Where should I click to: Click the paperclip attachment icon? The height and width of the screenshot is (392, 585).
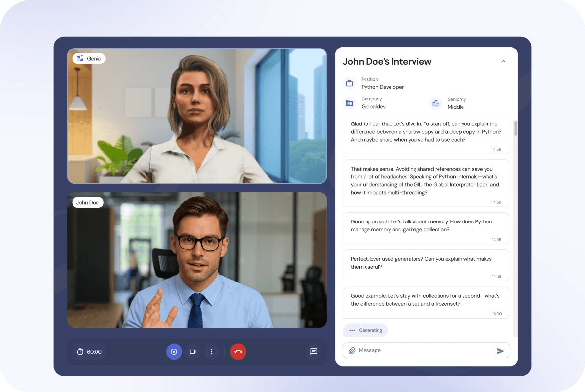coord(352,351)
